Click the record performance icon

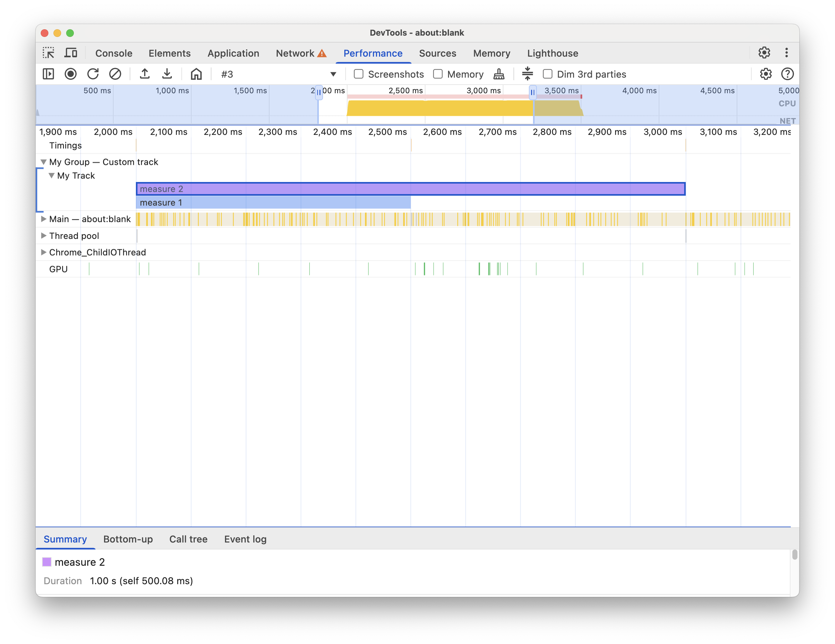coord(70,73)
